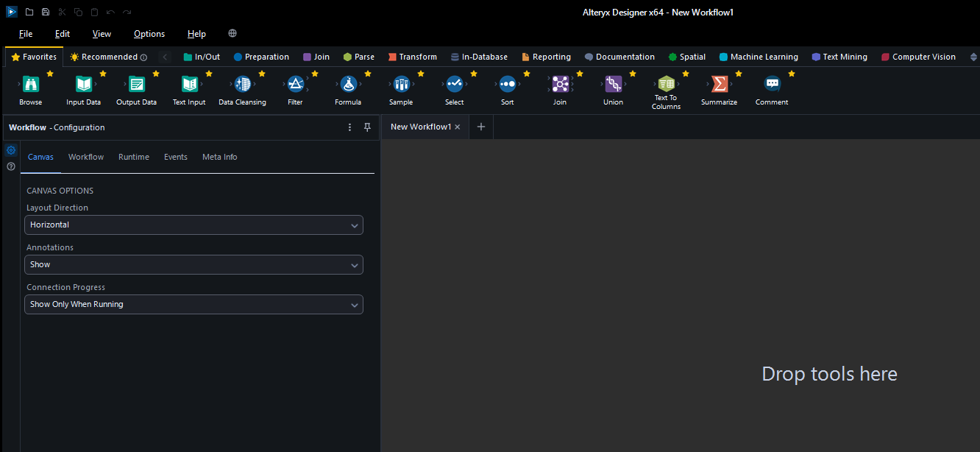980x452 pixels.
Task: Click the Drop tools here canvas area
Action: pyautogui.click(x=829, y=374)
